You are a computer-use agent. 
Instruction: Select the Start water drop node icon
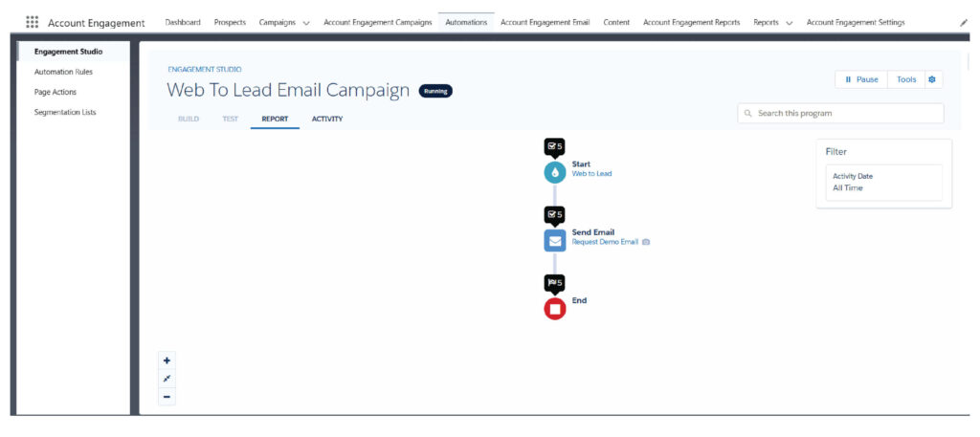[554, 172]
